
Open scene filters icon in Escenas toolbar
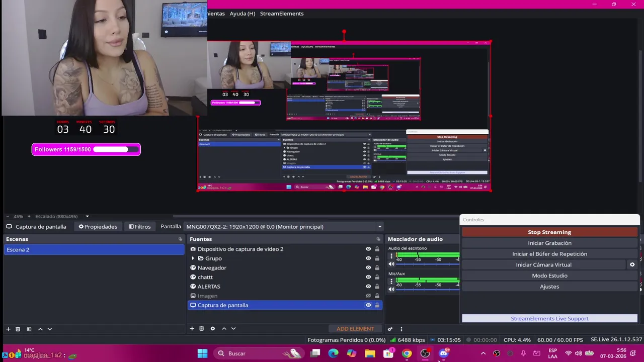[x=29, y=329]
